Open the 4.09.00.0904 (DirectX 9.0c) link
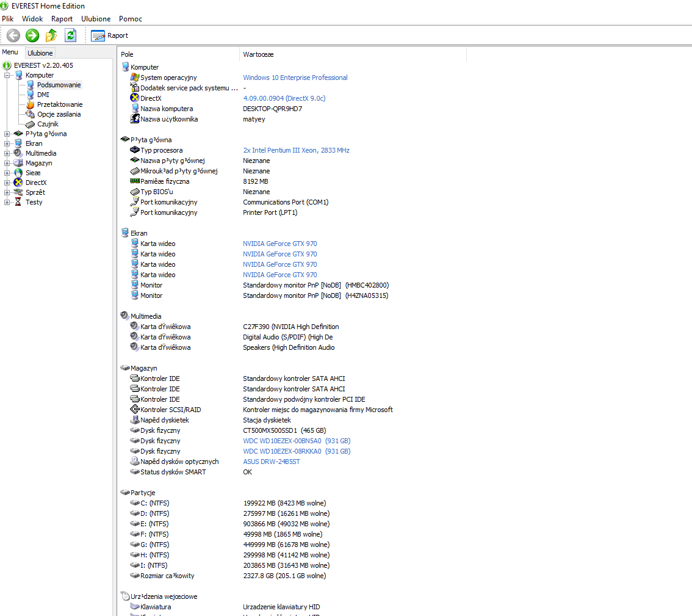The width and height of the screenshot is (692, 616). pos(284,98)
